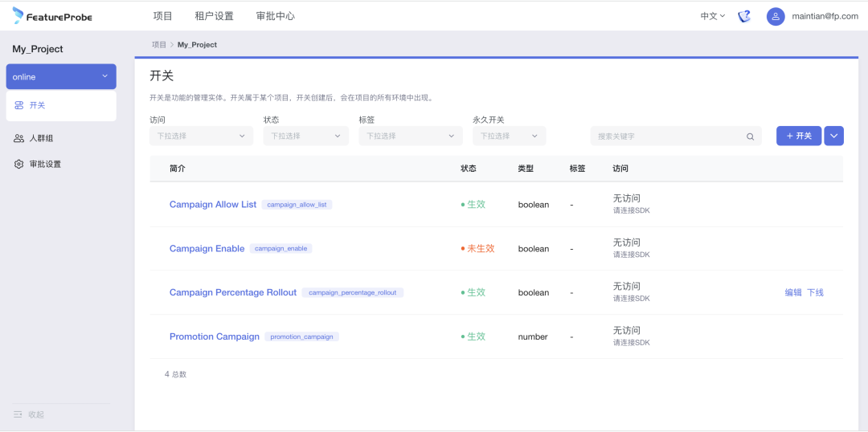Open Campaign Allow List toggle link

click(x=212, y=205)
